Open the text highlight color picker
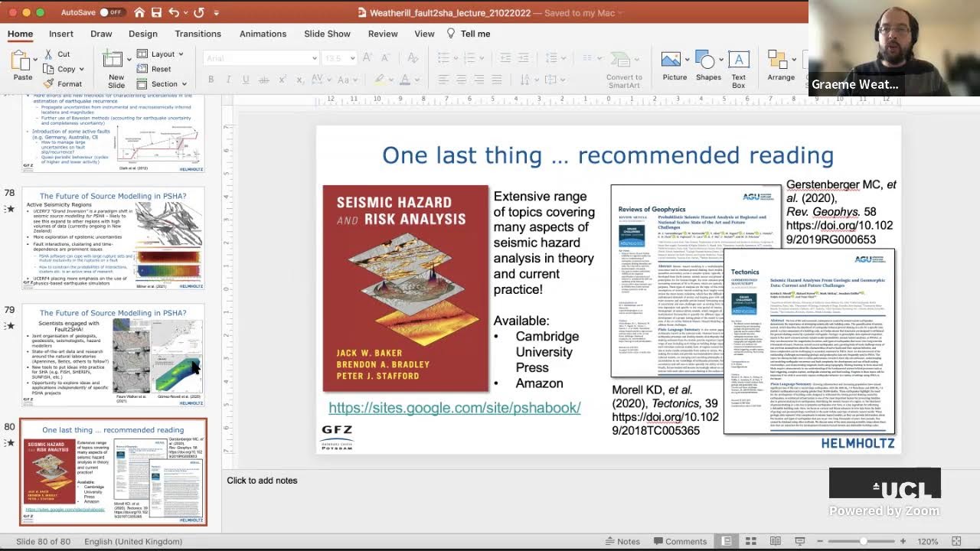This screenshot has height=551, width=980. [381, 80]
